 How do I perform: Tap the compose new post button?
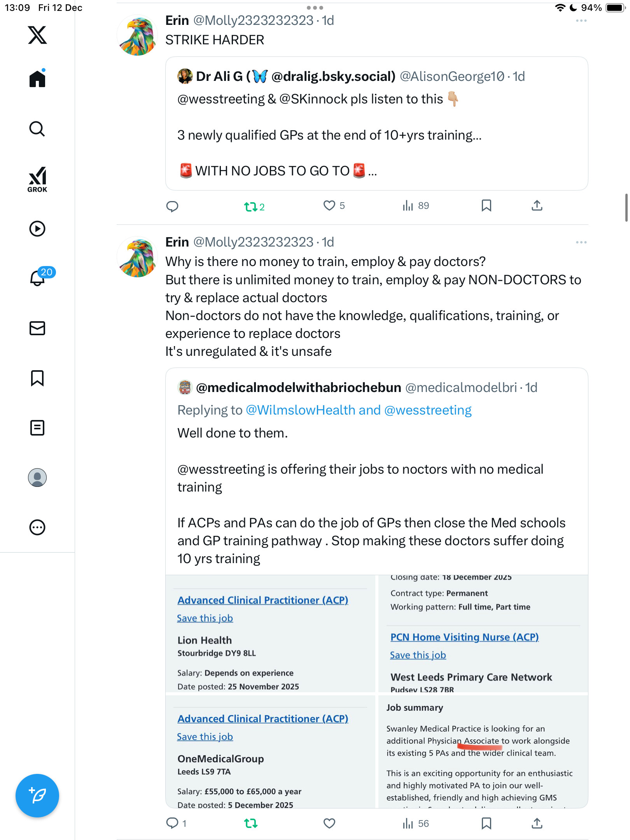(37, 796)
